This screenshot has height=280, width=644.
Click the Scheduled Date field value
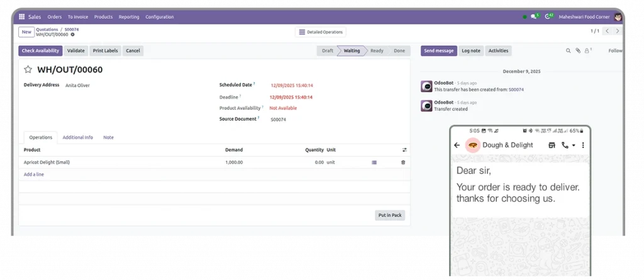292,85
